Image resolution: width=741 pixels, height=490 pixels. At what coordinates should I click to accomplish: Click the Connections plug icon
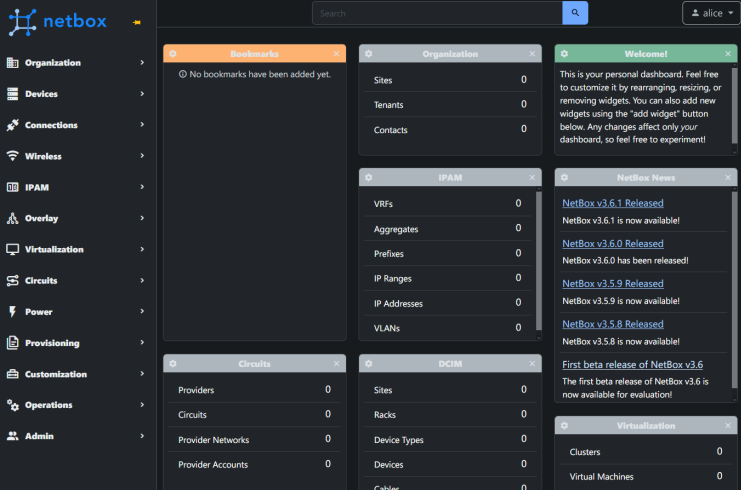13,125
